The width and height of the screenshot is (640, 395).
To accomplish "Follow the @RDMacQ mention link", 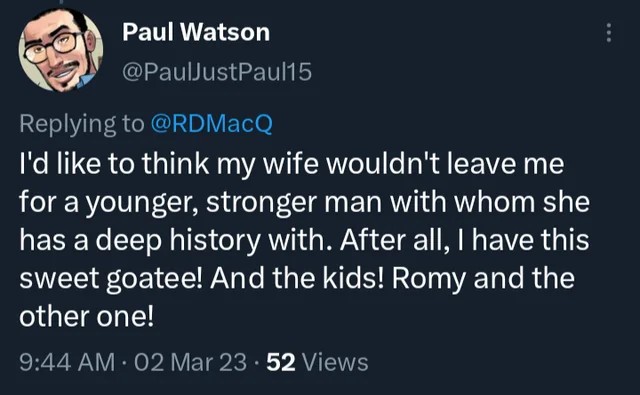I will click(211, 124).
